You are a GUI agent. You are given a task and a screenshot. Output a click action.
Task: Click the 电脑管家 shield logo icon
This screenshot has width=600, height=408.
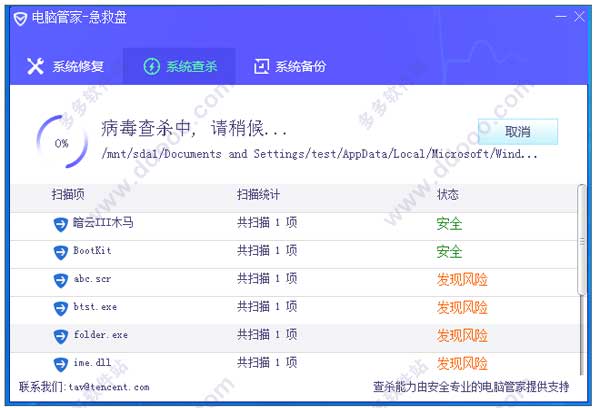pos(20,18)
